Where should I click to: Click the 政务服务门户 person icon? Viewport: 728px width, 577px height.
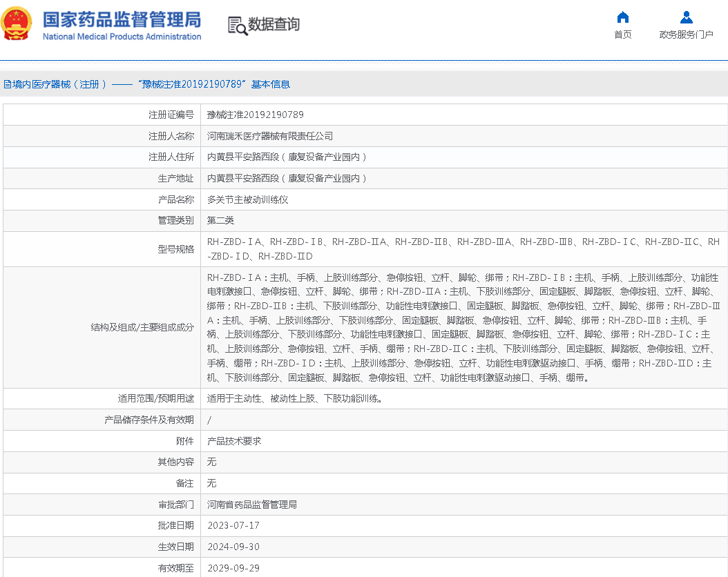(686, 17)
